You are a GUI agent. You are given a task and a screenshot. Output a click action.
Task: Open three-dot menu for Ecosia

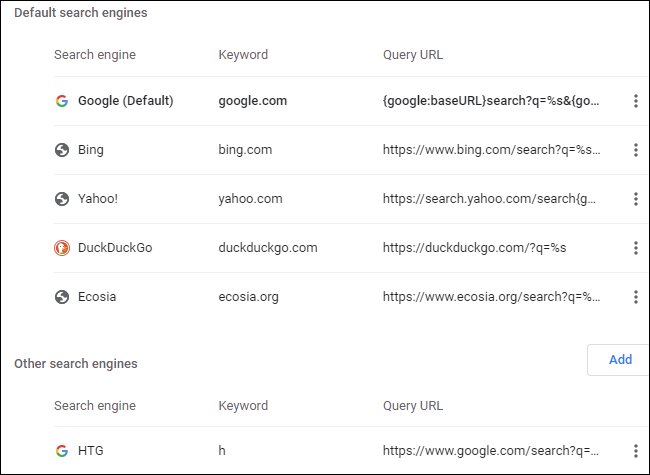(x=635, y=297)
